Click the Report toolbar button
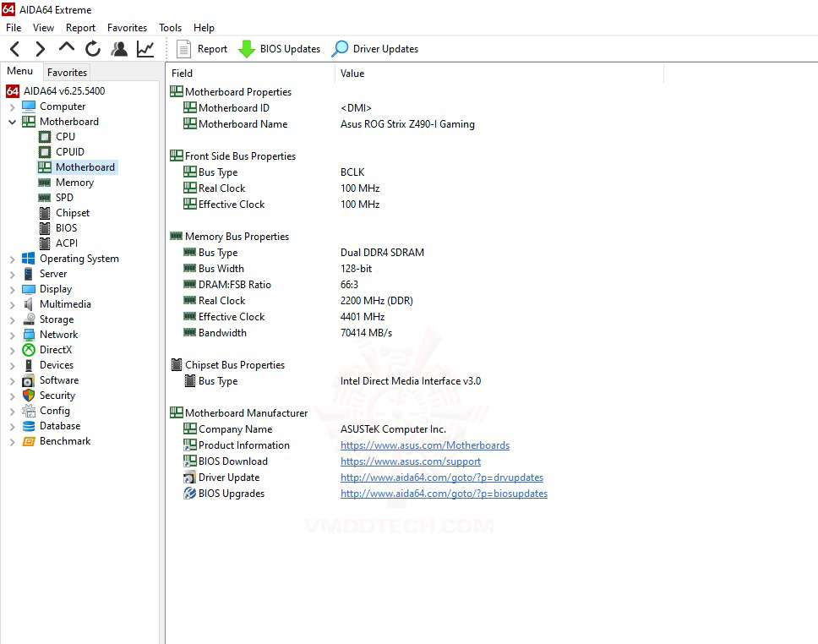Viewport: 818px width, 644px height. [202, 49]
